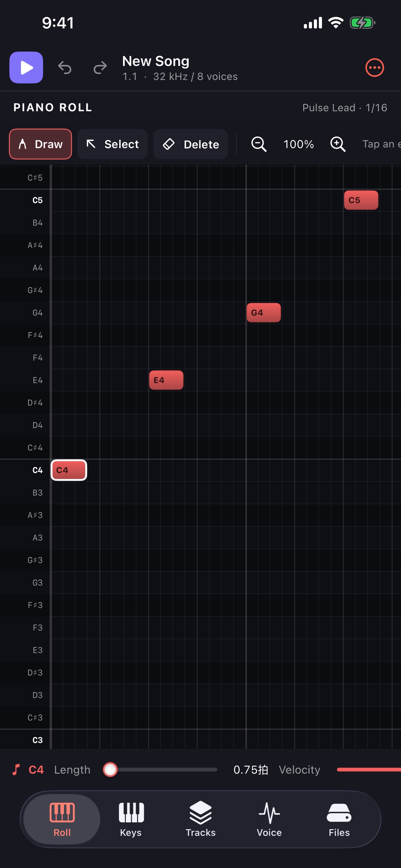Tap the C4 piano key label
This screenshot has height=868, width=401.
pos(37,470)
